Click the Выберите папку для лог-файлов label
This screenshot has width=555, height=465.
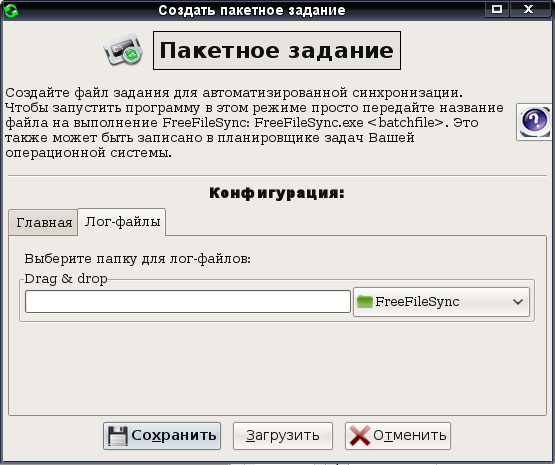[137, 259]
